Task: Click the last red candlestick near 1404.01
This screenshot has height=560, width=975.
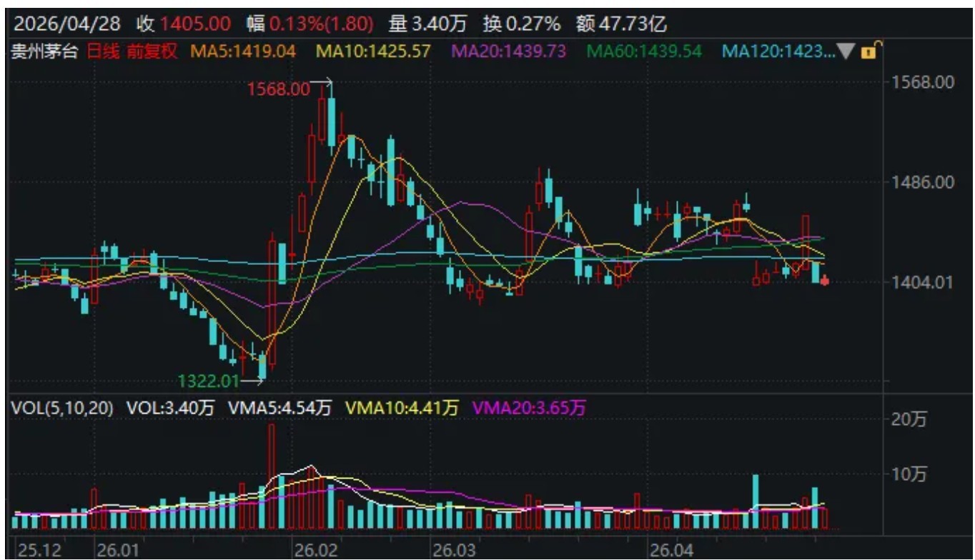Action: point(825,281)
